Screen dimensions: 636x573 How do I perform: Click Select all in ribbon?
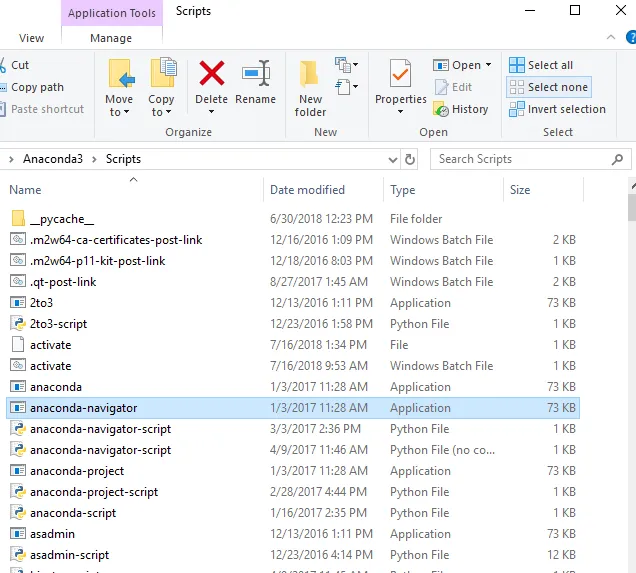coord(541,65)
